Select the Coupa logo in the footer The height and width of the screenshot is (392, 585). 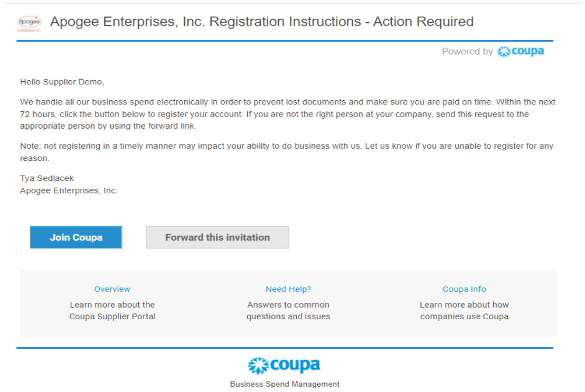coord(285,364)
